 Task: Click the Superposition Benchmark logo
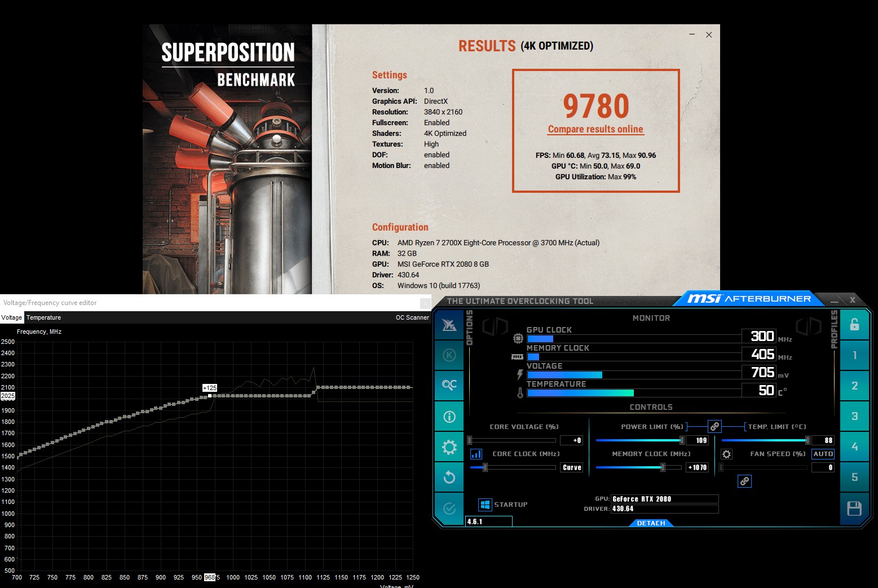(x=228, y=64)
